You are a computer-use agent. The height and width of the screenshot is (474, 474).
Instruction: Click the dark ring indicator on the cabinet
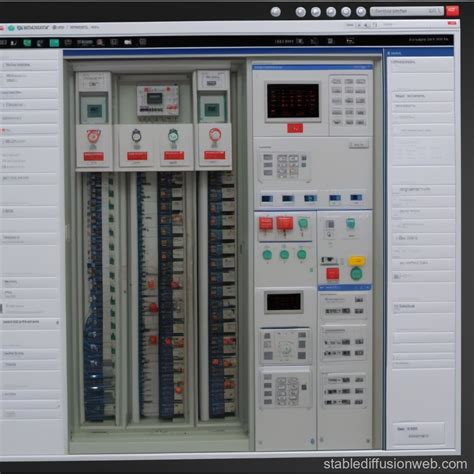[x=136, y=136]
